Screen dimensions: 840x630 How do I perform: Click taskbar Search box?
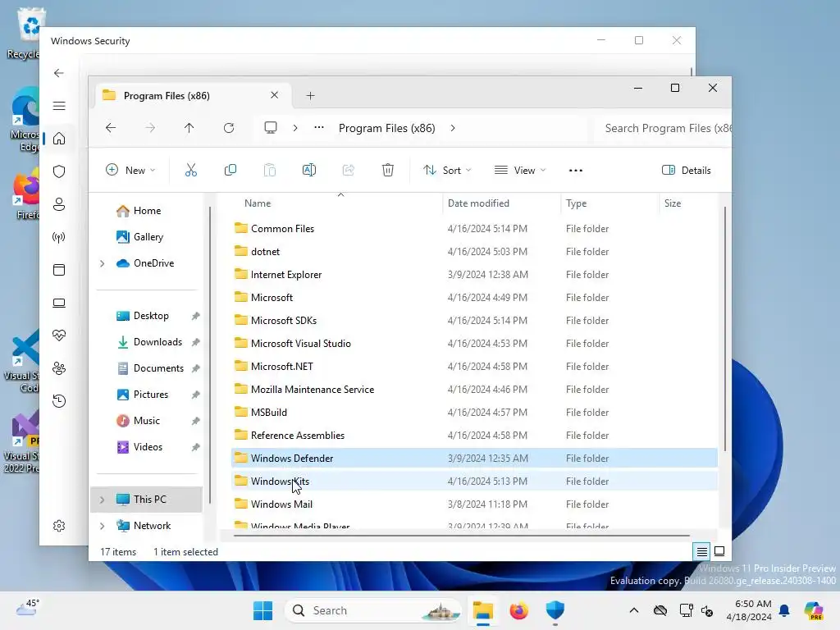coord(373,610)
